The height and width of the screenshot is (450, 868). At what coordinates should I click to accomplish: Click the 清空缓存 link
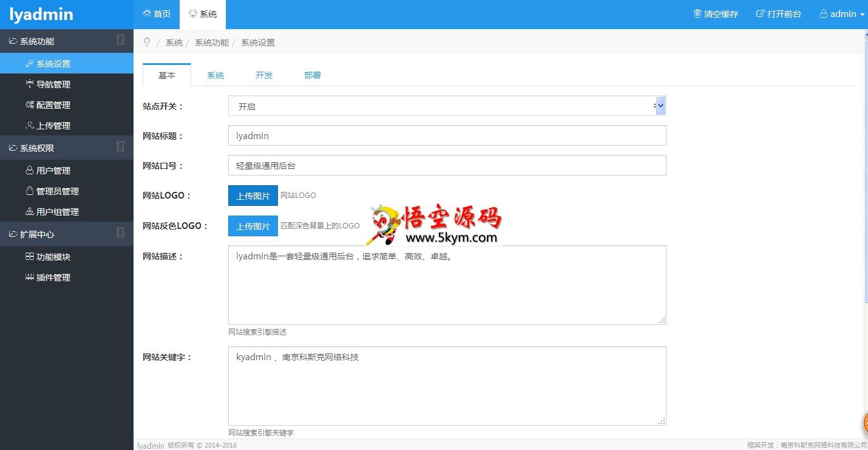[x=716, y=14]
